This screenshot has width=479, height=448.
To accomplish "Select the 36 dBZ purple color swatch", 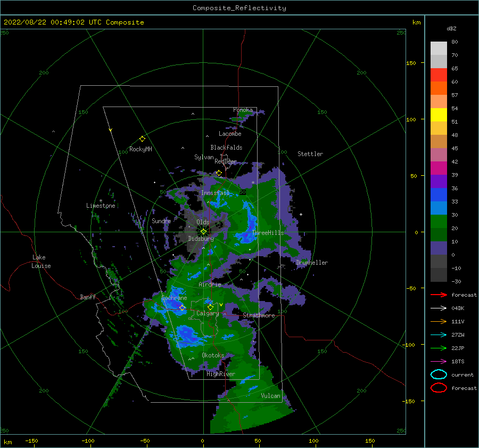I will [x=439, y=181].
